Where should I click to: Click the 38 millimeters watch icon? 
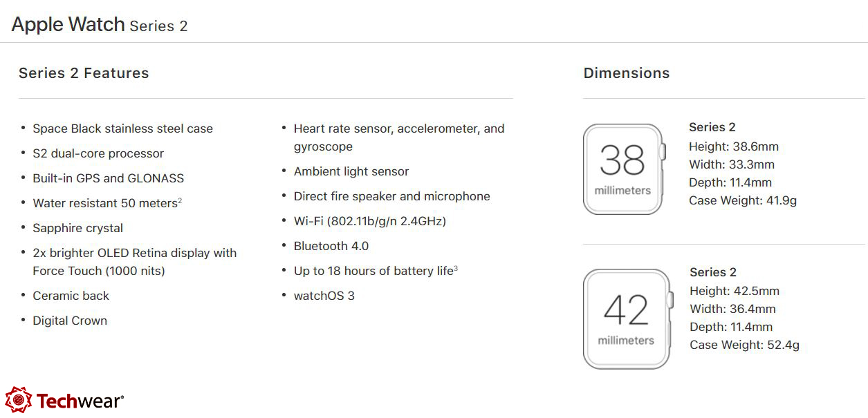(x=623, y=169)
